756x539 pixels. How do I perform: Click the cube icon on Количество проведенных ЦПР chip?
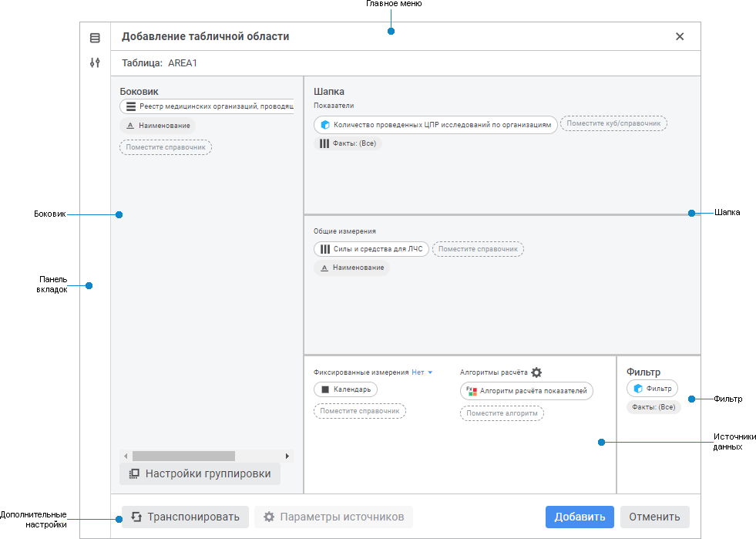[325, 125]
